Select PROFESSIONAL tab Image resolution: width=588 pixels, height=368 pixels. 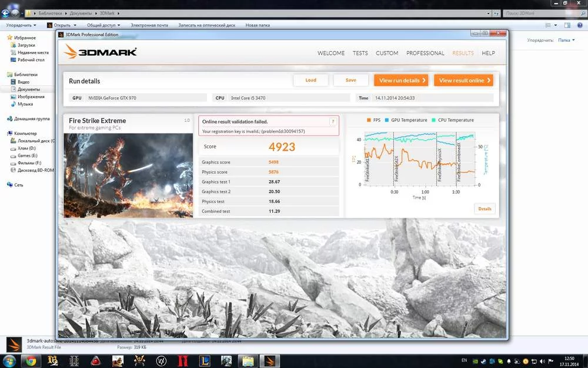[425, 53]
